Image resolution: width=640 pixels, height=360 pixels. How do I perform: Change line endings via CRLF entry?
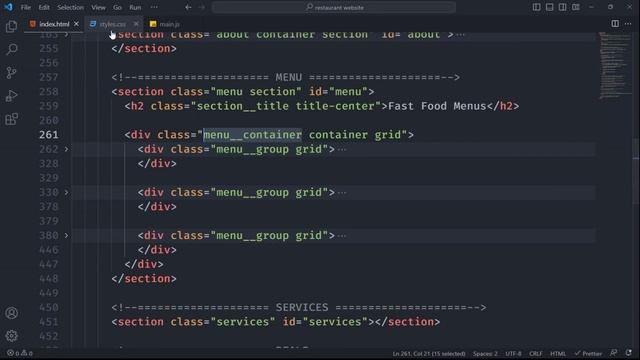pyautogui.click(x=536, y=353)
